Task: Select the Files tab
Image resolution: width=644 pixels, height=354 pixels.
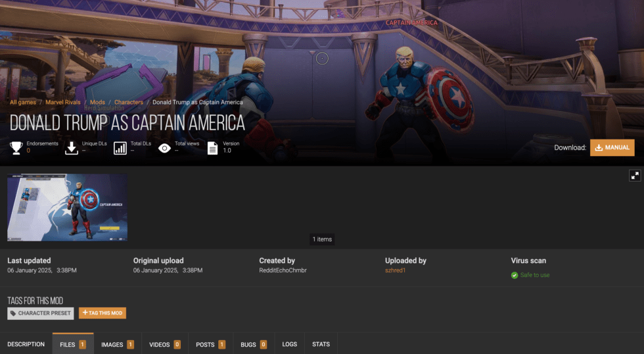Action: point(73,344)
